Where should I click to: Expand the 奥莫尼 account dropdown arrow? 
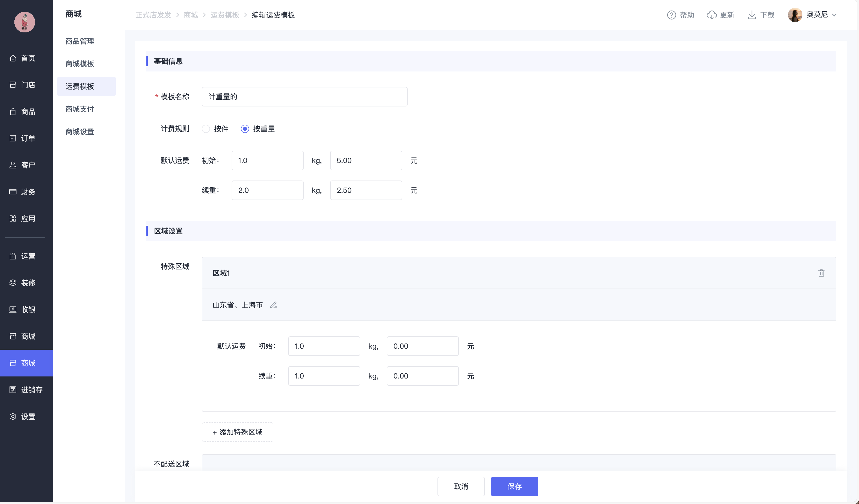[x=834, y=15]
